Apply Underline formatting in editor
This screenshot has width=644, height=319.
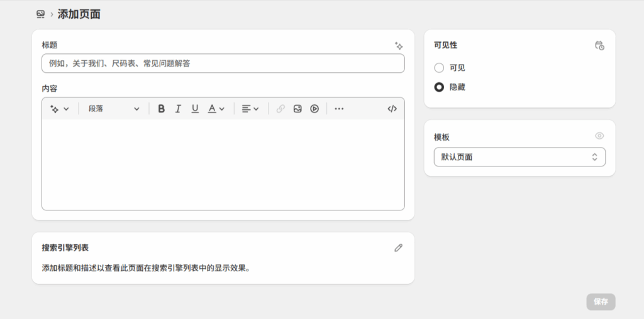click(195, 109)
